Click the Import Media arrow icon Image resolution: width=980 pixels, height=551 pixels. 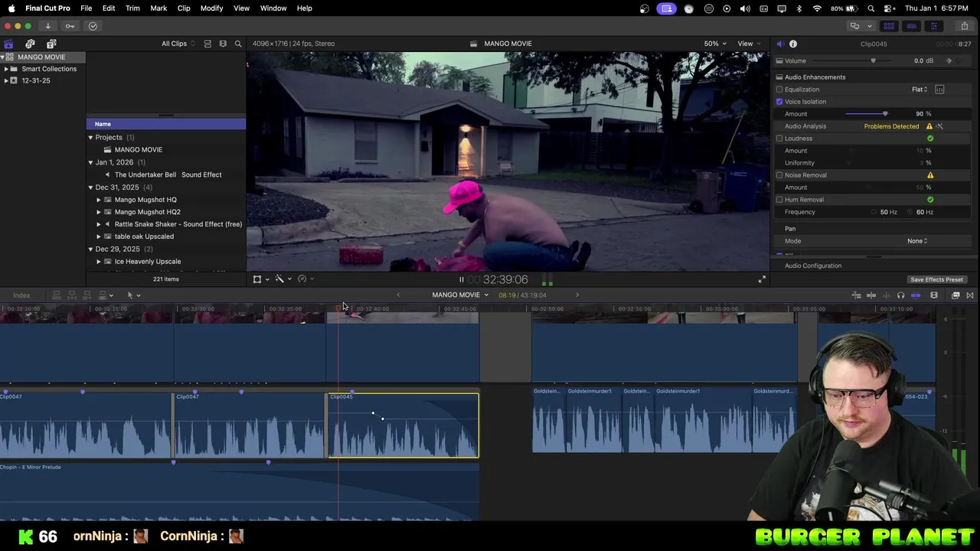pyautogui.click(x=47, y=26)
